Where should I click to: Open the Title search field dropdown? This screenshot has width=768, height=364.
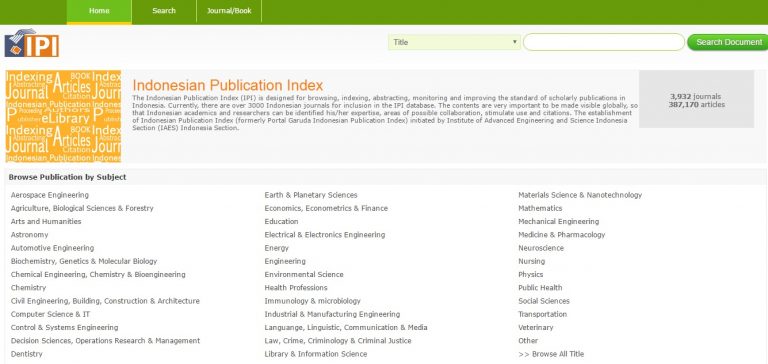[x=454, y=42]
